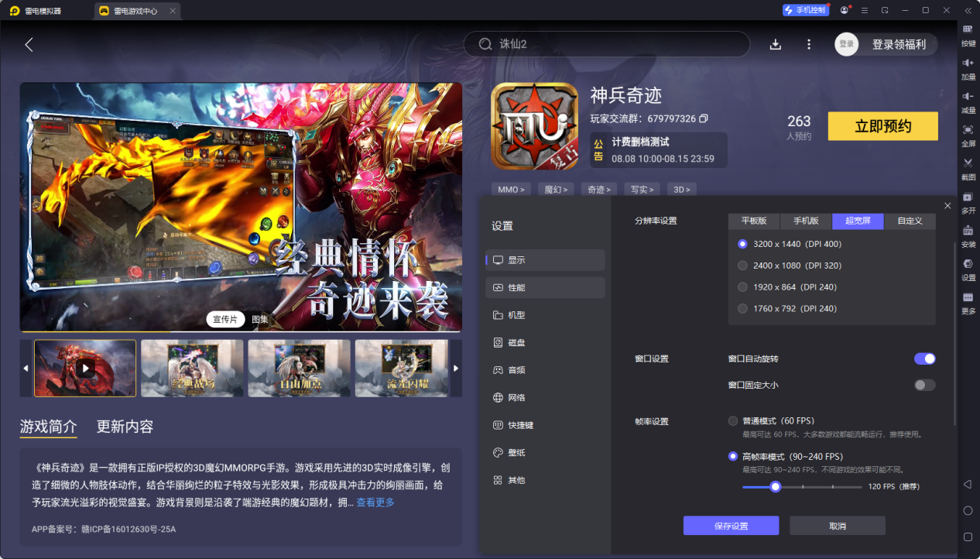The image size is (980, 559).
Task: Close the 雷电游戏中心 tab
Action: (x=172, y=11)
